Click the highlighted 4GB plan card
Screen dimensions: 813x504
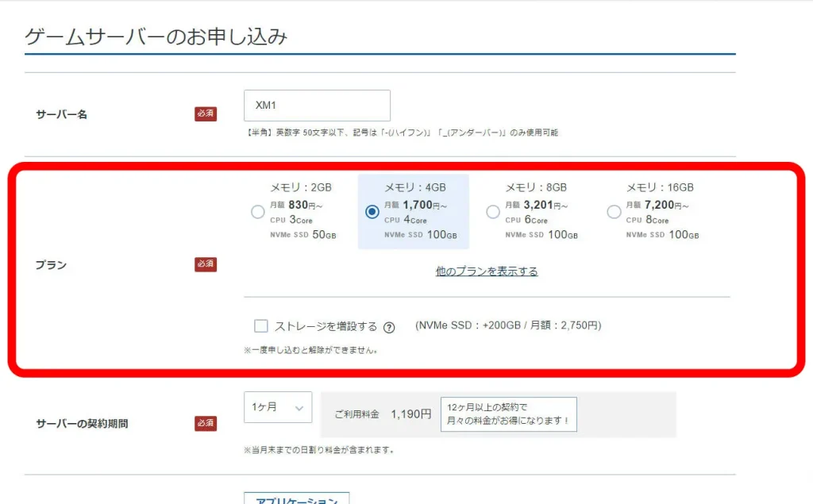coord(413,210)
